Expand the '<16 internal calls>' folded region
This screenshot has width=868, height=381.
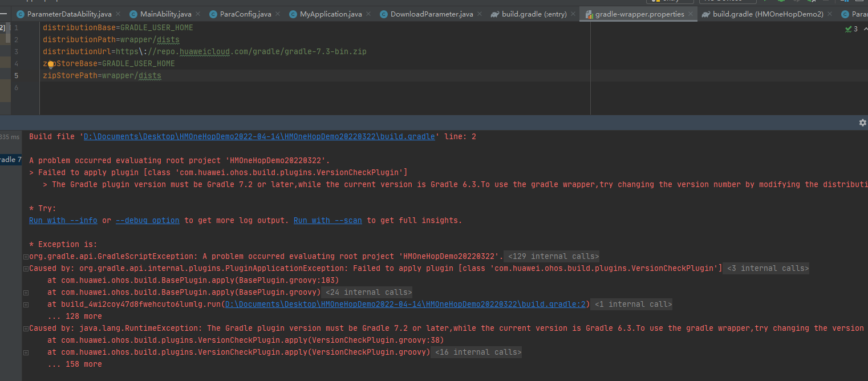click(x=477, y=352)
